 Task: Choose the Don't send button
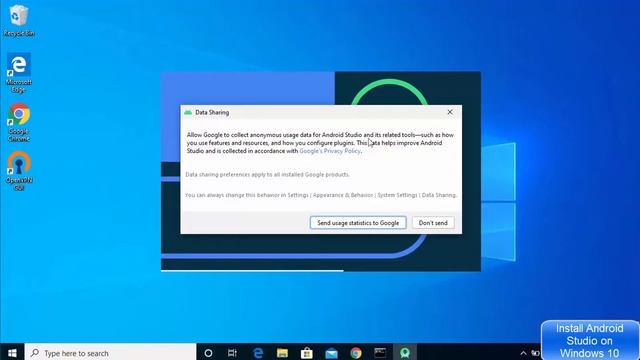pos(433,223)
